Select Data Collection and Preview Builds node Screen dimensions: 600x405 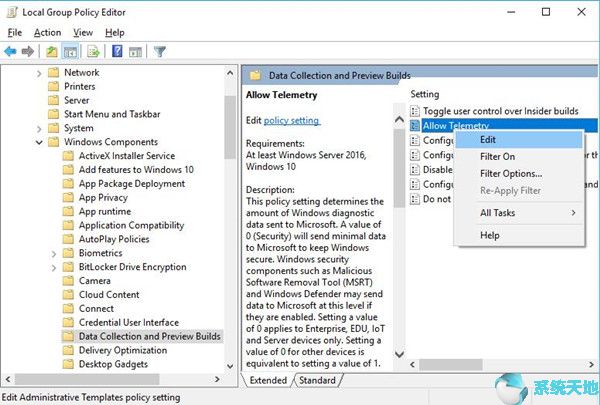150,336
